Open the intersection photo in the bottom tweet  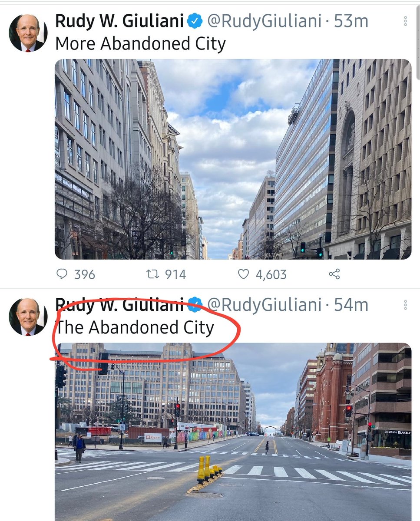click(x=233, y=432)
